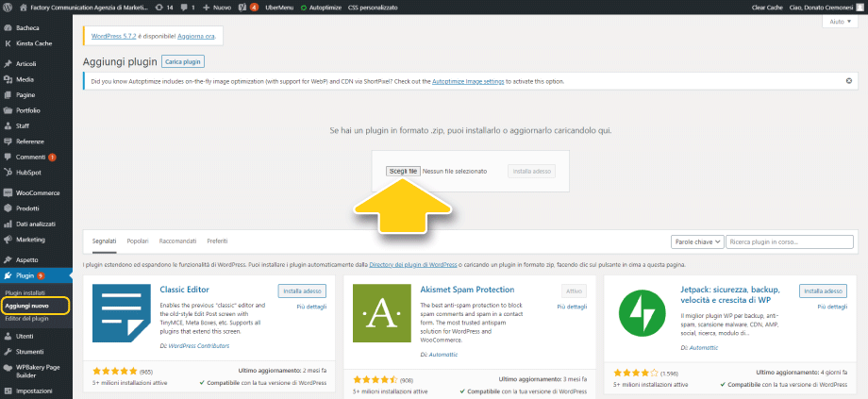Click the Jetpack plugin thumbnail
The height and width of the screenshot is (399, 868).
point(643,313)
